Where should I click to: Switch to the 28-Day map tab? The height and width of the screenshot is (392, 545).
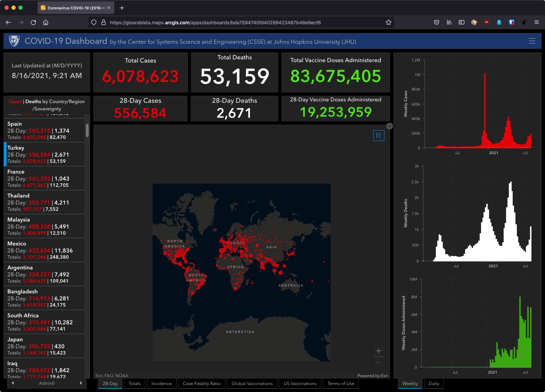coord(110,384)
